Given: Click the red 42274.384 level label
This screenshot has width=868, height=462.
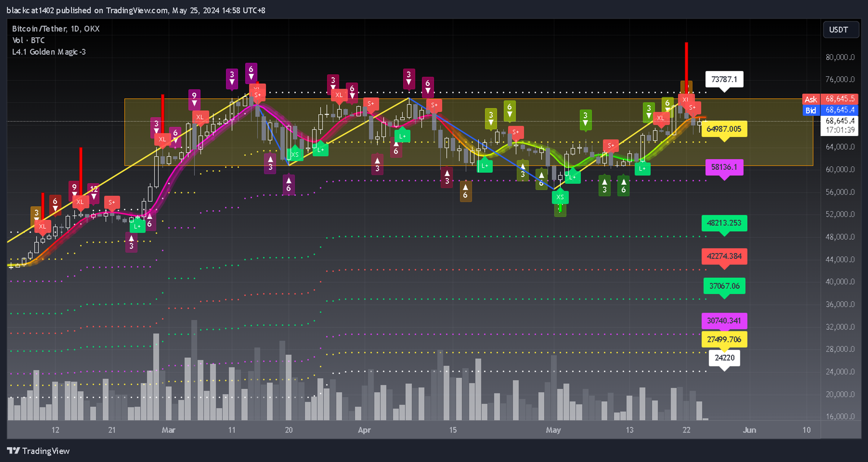Looking at the screenshot, I should (724, 256).
